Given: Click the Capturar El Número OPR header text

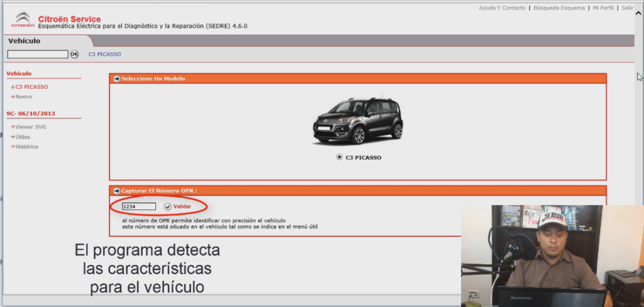Looking at the screenshot, I should pyautogui.click(x=159, y=191).
